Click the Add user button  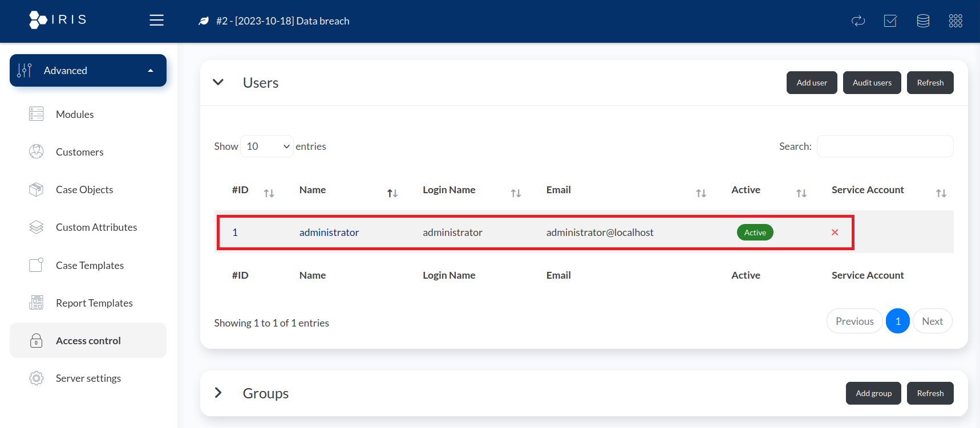point(811,83)
